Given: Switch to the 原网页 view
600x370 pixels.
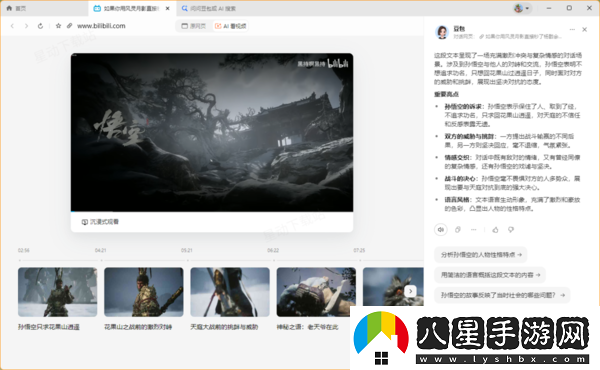Looking at the screenshot, I should [194, 26].
